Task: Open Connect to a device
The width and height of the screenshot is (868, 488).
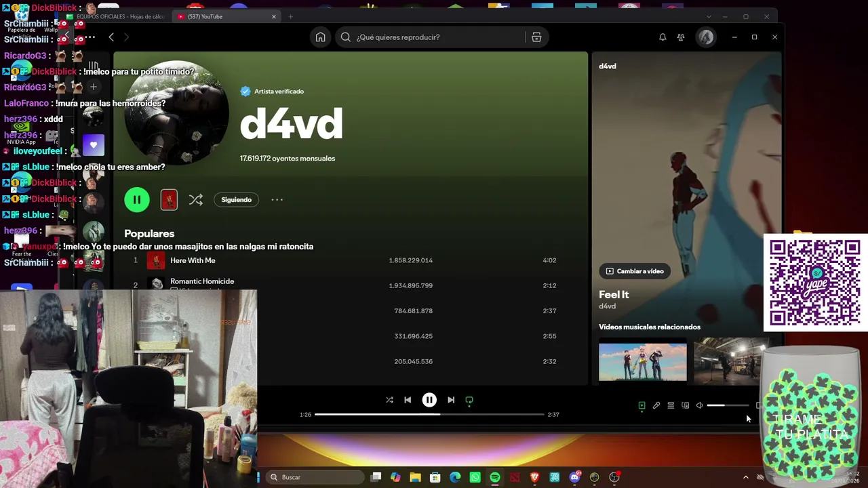Action: point(686,405)
